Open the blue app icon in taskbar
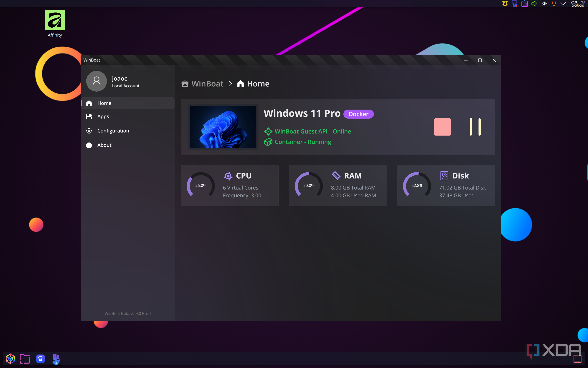The width and height of the screenshot is (588, 368). click(40, 359)
